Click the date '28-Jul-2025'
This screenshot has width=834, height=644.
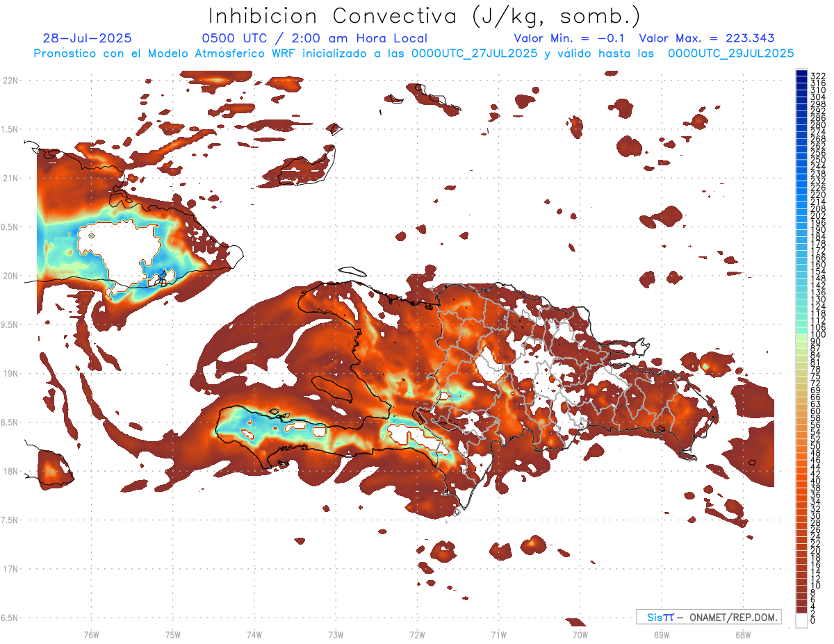[87, 39]
